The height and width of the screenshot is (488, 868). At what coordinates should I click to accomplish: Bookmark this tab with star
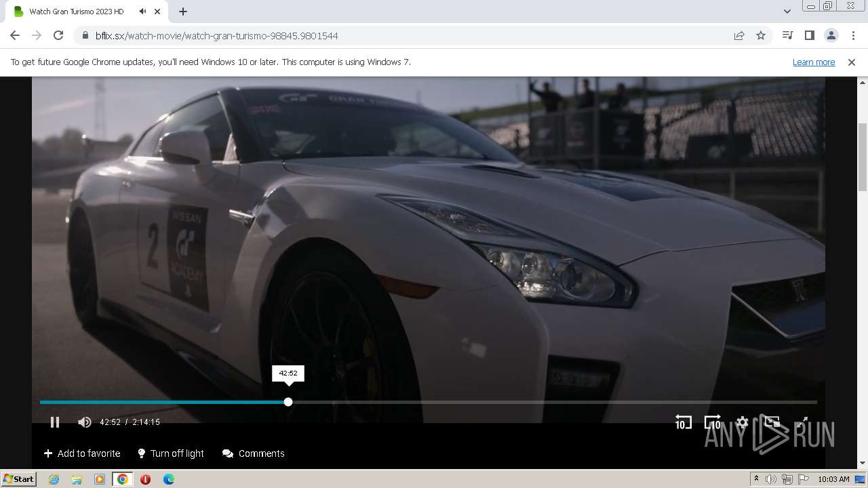click(x=761, y=35)
